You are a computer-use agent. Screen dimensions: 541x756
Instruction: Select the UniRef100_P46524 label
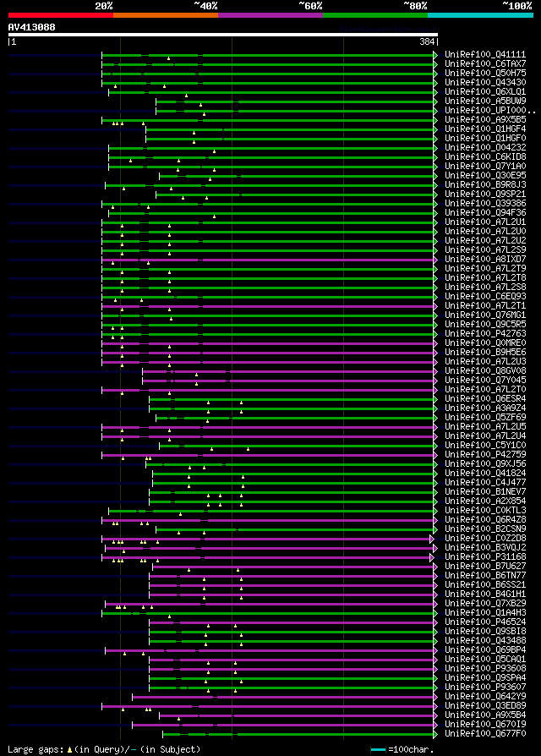pos(485,622)
